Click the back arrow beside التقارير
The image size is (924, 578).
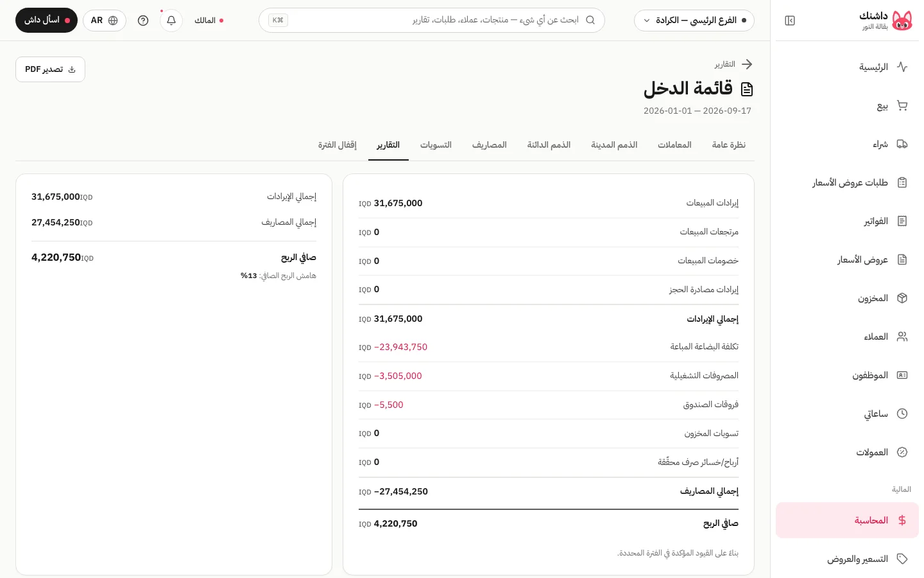pyautogui.click(x=747, y=64)
